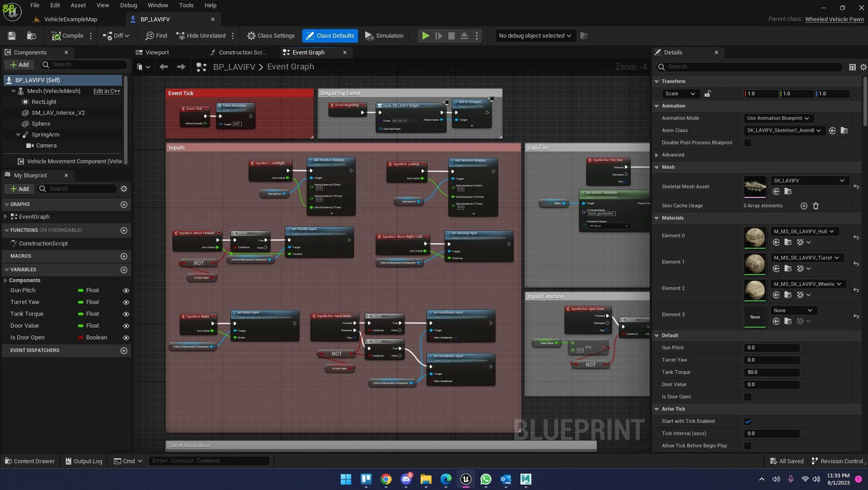Toggle visibility eye for Gun Pitch variable
The width and height of the screenshot is (868, 490).
click(126, 290)
